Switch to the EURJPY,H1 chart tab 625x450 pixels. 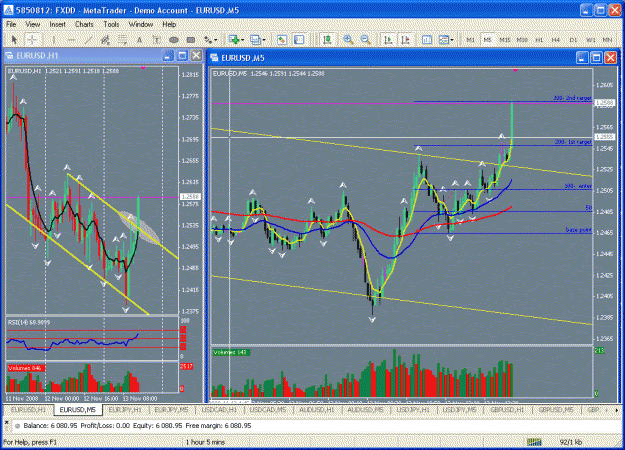point(125,410)
